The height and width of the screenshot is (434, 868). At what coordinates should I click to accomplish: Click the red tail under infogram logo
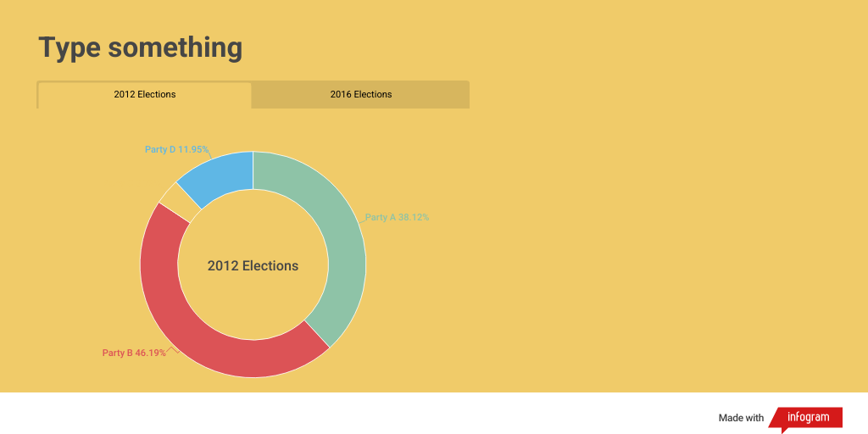[x=785, y=429]
